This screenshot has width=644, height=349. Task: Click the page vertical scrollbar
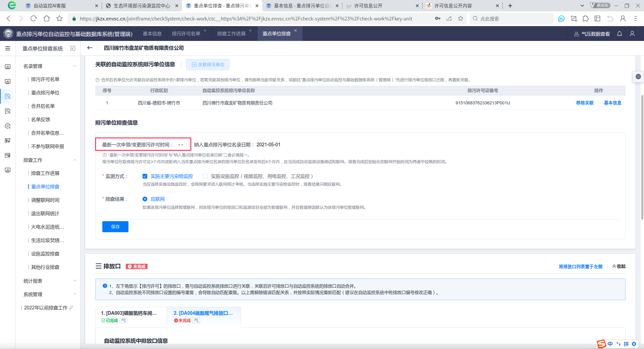click(642, 158)
